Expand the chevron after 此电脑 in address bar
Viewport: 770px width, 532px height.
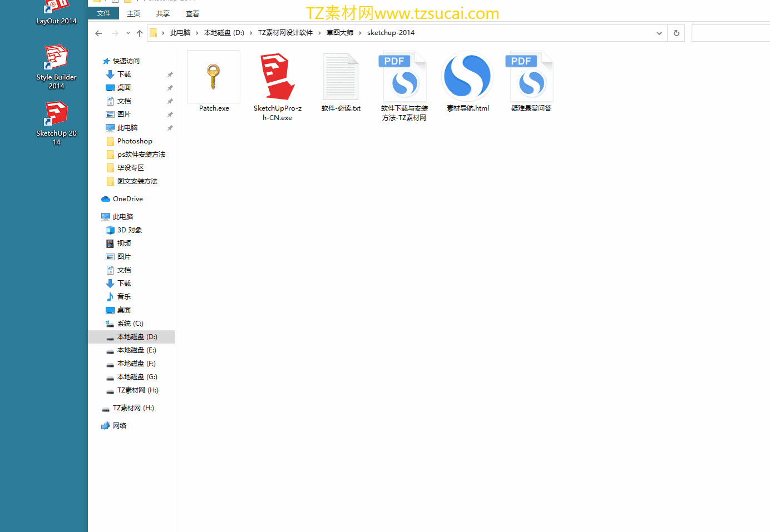[197, 33]
